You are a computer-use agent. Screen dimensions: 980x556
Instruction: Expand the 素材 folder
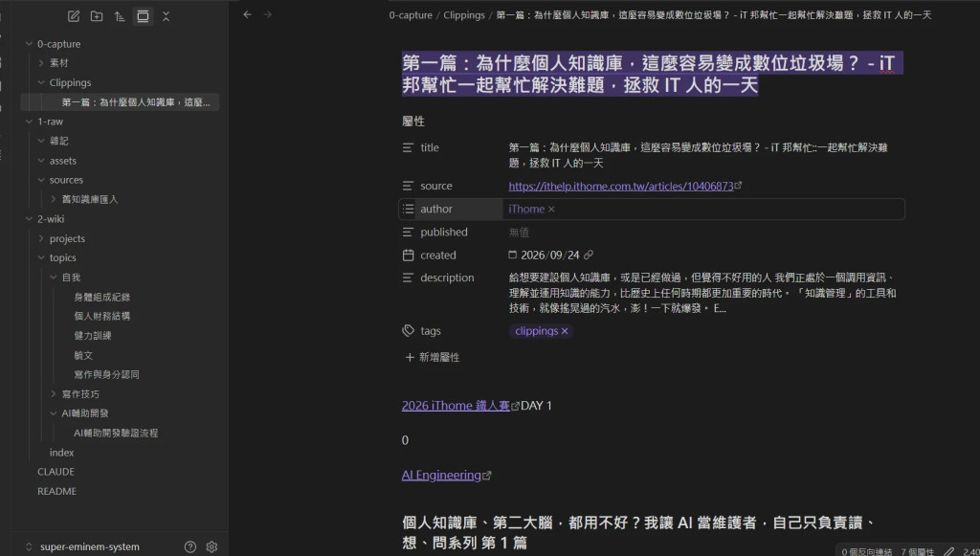(41, 63)
